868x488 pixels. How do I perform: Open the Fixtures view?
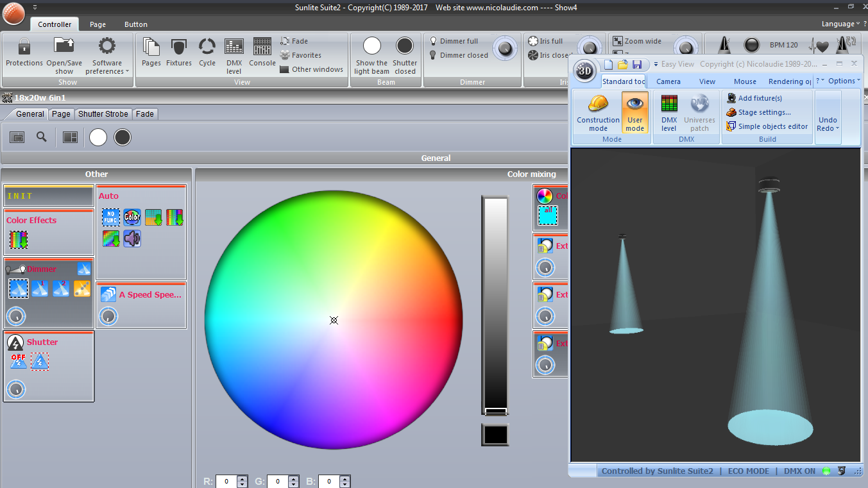[x=179, y=53]
